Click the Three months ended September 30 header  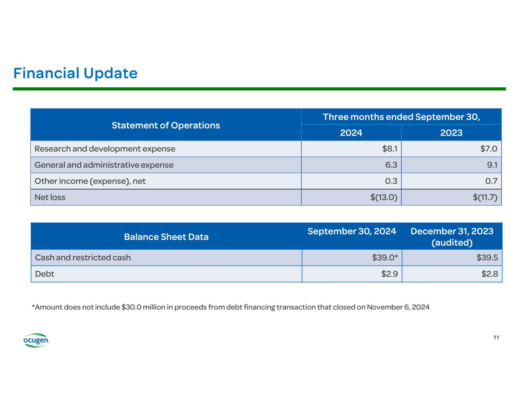(401, 117)
